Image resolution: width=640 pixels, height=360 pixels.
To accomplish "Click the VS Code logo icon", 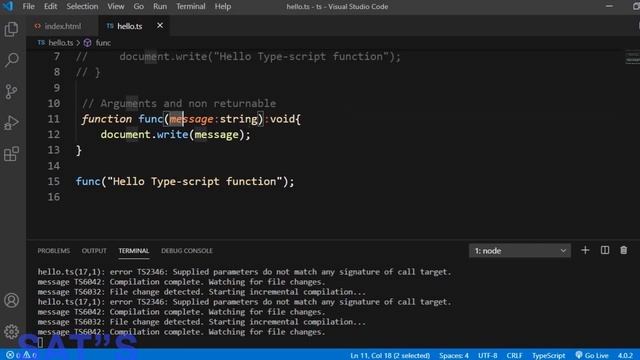I will pyautogui.click(x=8, y=6).
